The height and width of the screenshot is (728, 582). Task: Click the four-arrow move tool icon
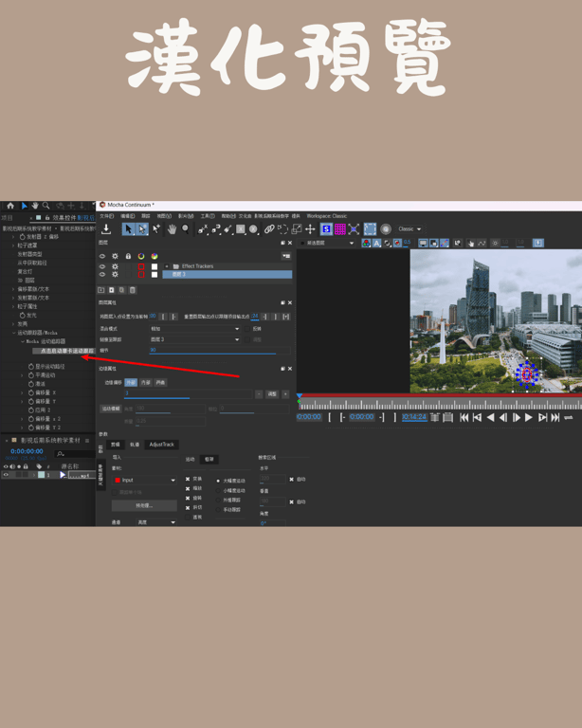tap(310, 228)
